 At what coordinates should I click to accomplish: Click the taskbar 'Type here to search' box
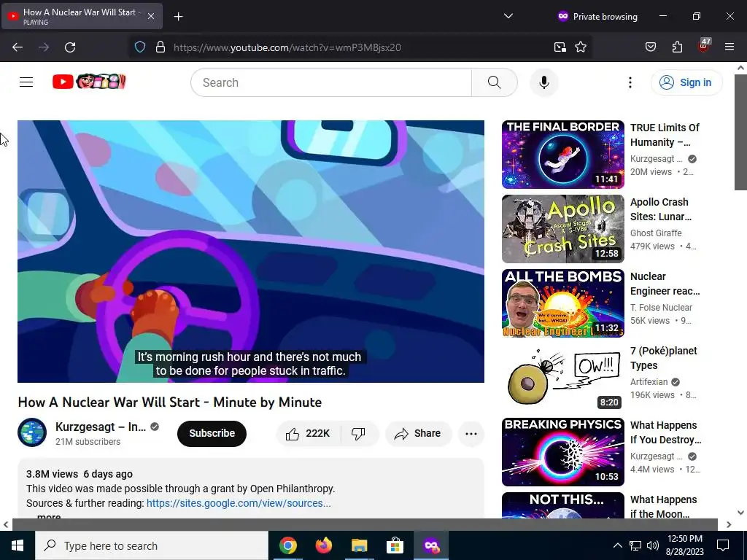pos(152,545)
